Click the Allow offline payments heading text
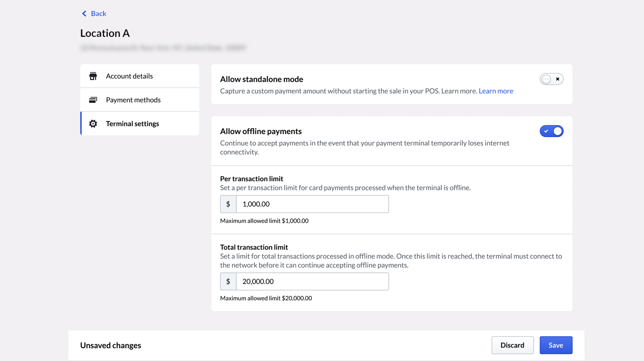Screen dimensions: 644x361 (261, 131)
